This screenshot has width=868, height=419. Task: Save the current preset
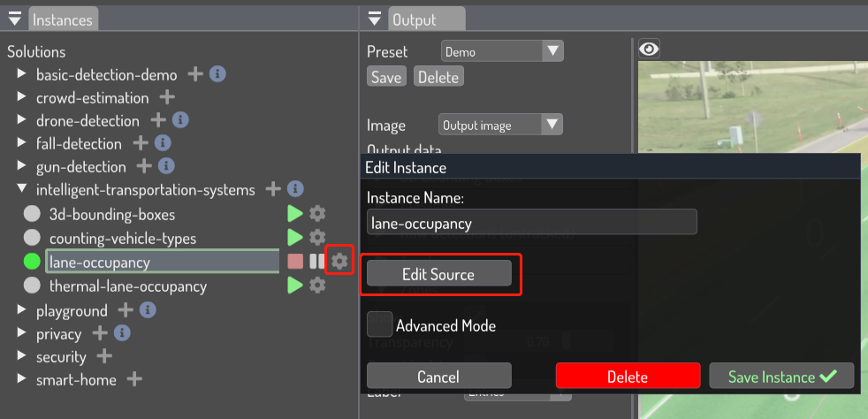[386, 77]
